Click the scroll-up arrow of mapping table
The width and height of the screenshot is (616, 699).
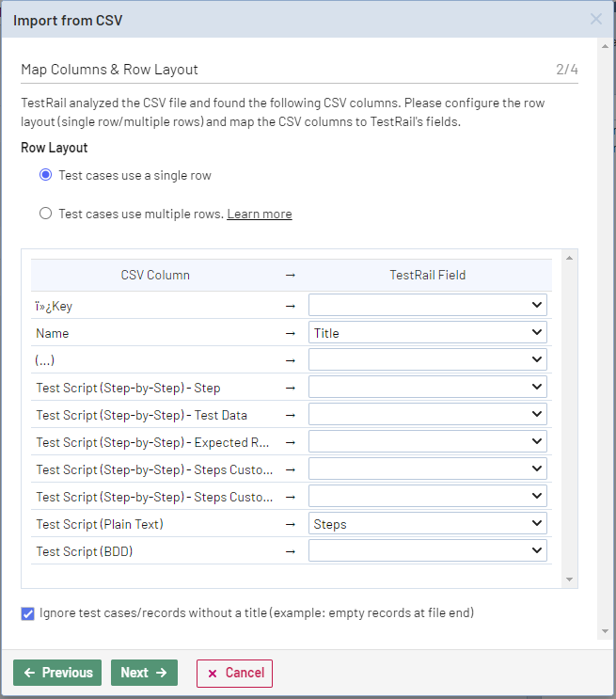pyautogui.click(x=569, y=258)
